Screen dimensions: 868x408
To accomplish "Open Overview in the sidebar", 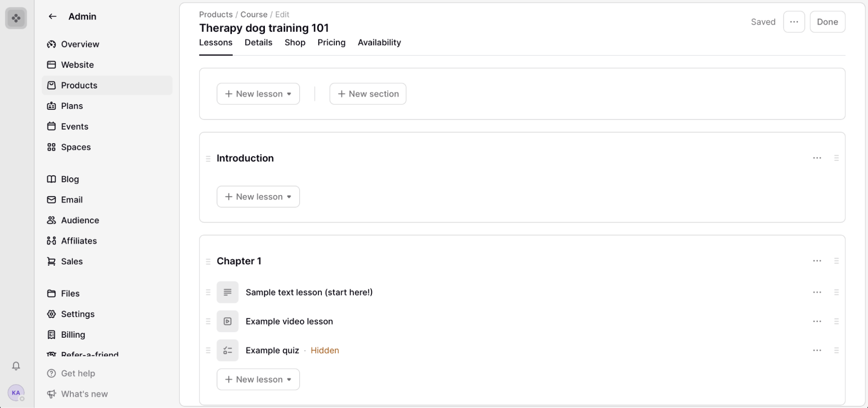I will click(x=107, y=44).
